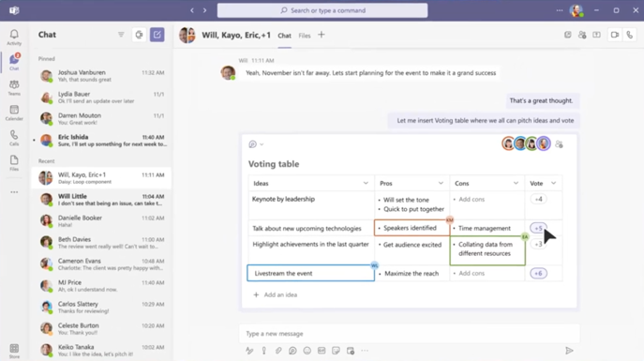Image resolution: width=644 pixels, height=361 pixels.
Task: Open Format message options
Action: click(x=249, y=351)
